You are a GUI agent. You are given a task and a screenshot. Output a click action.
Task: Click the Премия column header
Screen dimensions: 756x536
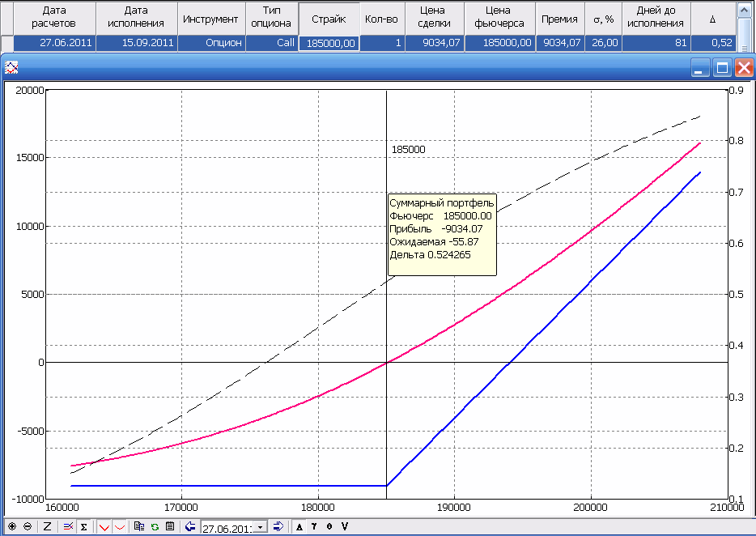pyautogui.click(x=559, y=18)
